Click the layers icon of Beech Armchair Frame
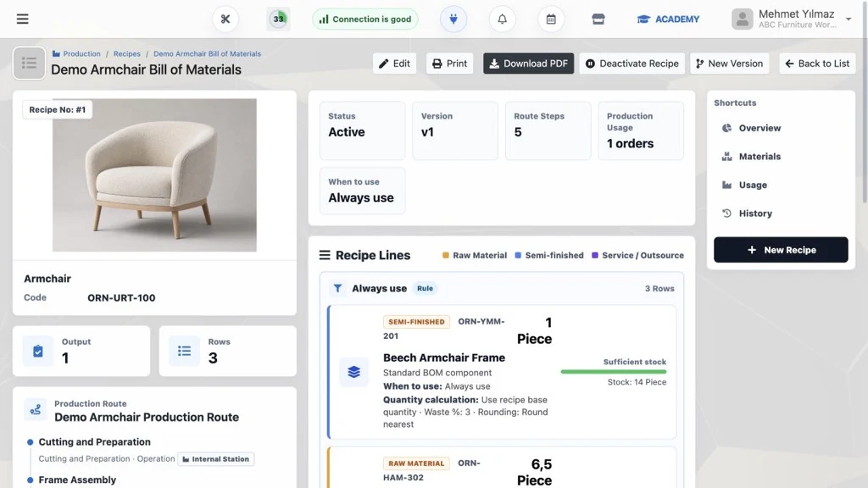Viewport: 868px width, 488px height. (353, 372)
